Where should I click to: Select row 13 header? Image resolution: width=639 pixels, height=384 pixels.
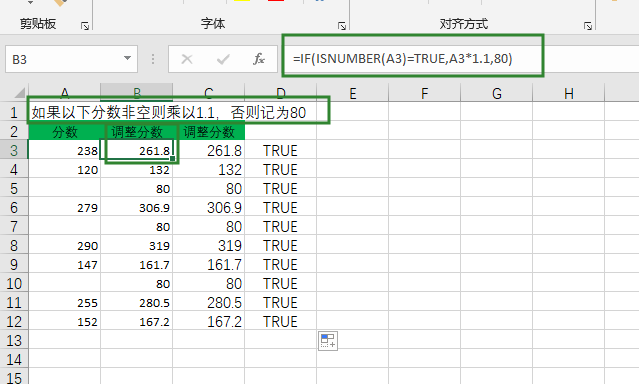click(14, 340)
